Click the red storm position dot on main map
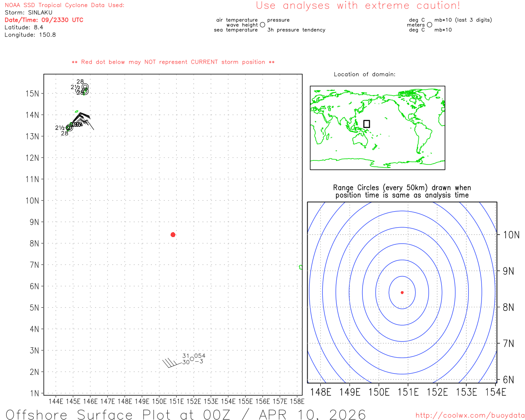525x420 pixels. tap(173, 235)
